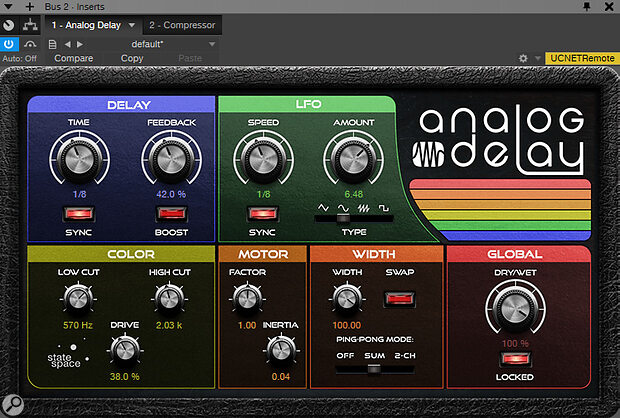The width and height of the screenshot is (620, 418).
Task: Click the width value 100.00
Action: coord(347,325)
